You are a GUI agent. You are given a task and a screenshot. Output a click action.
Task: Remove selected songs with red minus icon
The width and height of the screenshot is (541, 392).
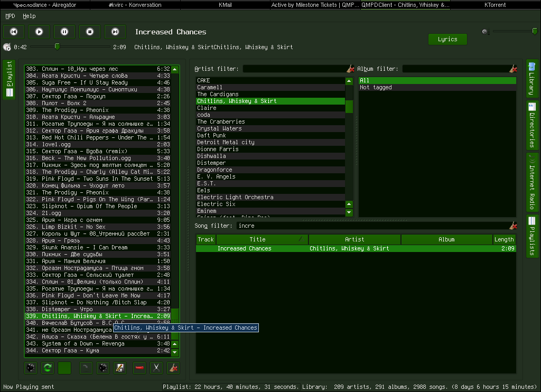click(139, 368)
